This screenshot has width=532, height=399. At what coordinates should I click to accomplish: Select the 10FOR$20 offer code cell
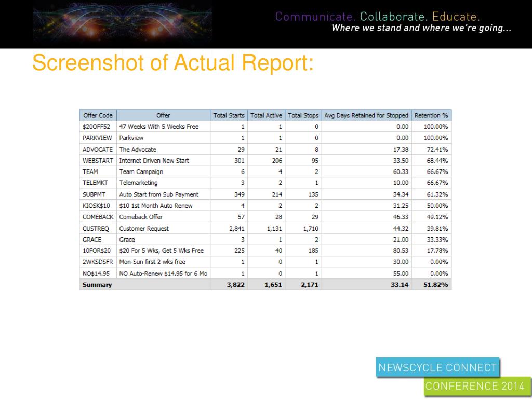click(x=98, y=251)
